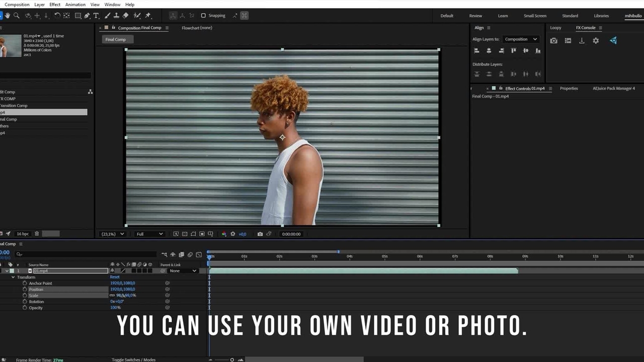Select the Eraser tool

[x=126, y=16]
